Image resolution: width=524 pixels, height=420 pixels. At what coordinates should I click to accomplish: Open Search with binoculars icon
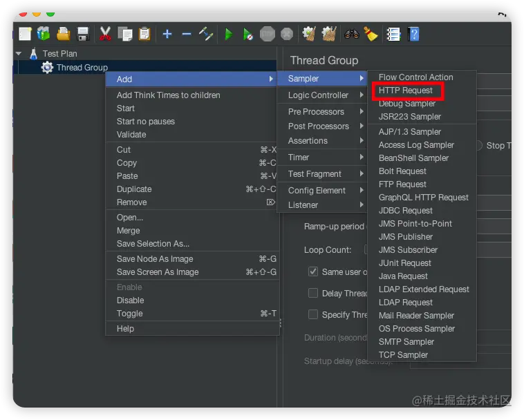352,34
